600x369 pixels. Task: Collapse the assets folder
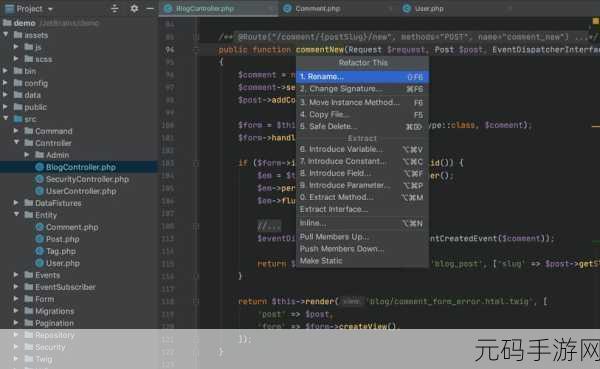coord(6,35)
